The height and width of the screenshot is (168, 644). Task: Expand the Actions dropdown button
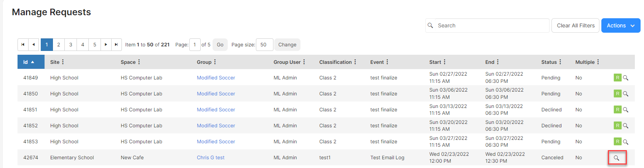(x=621, y=25)
